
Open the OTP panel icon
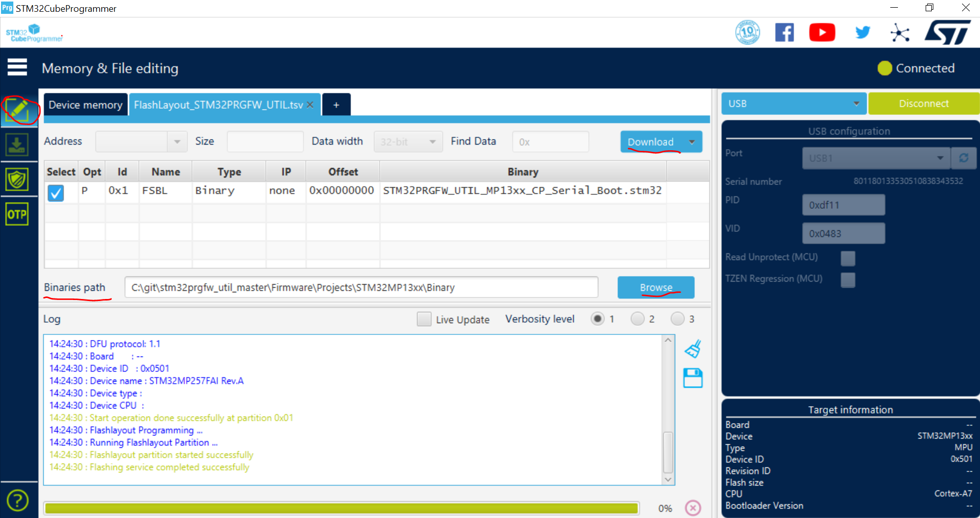[x=17, y=214]
